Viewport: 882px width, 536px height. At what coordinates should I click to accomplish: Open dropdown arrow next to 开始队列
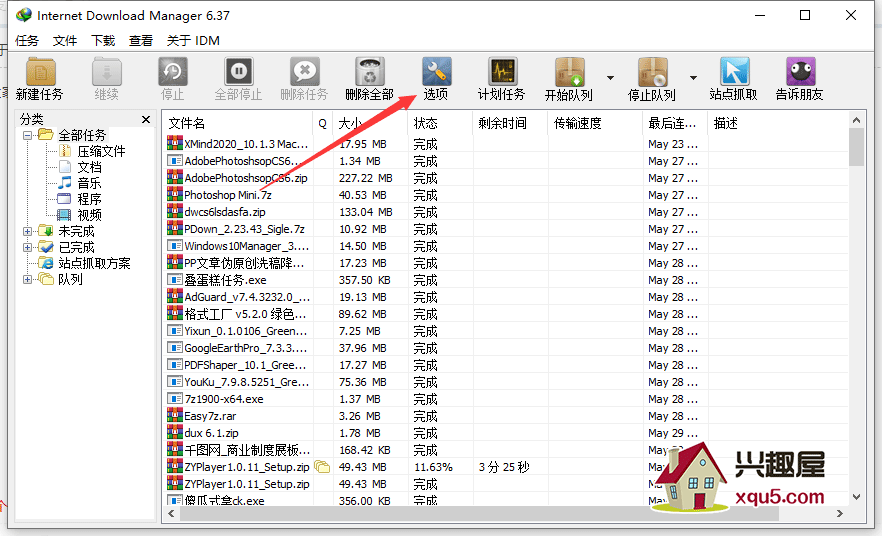(x=610, y=78)
